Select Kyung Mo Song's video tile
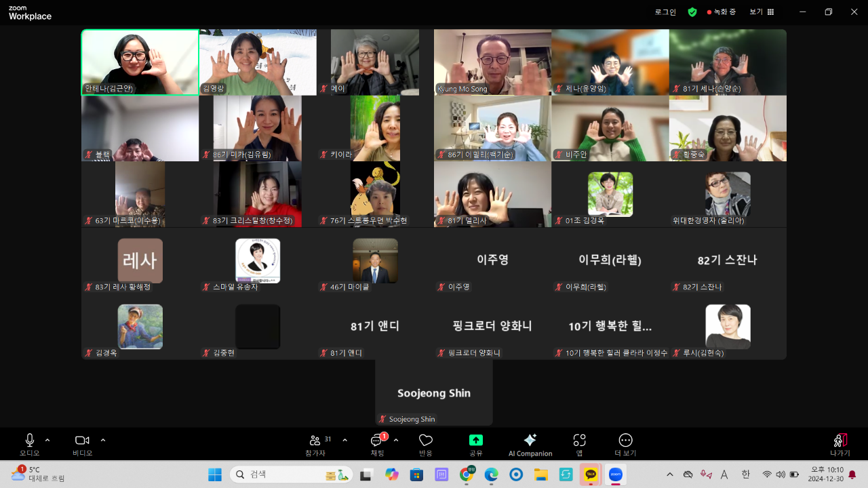The width and height of the screenshot is (868, 488). [492, 62]
